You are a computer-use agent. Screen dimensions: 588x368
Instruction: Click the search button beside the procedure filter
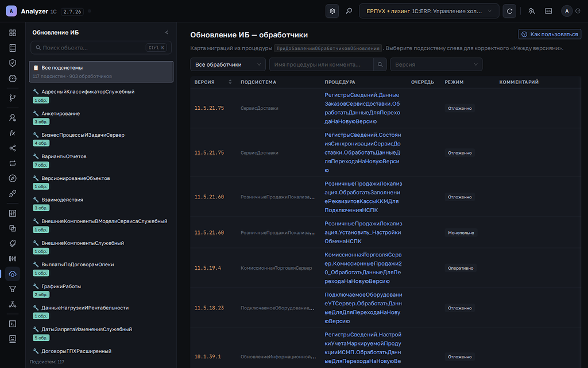(x=380, y=64)
